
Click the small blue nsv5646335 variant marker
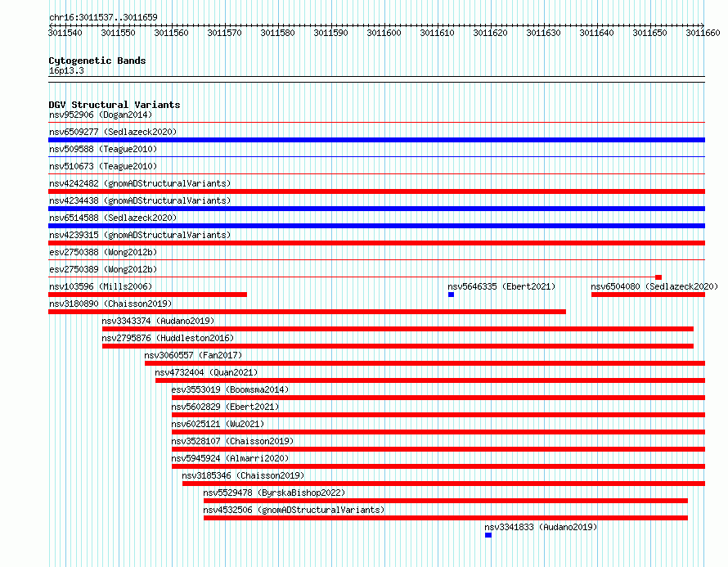click(451, 295)
